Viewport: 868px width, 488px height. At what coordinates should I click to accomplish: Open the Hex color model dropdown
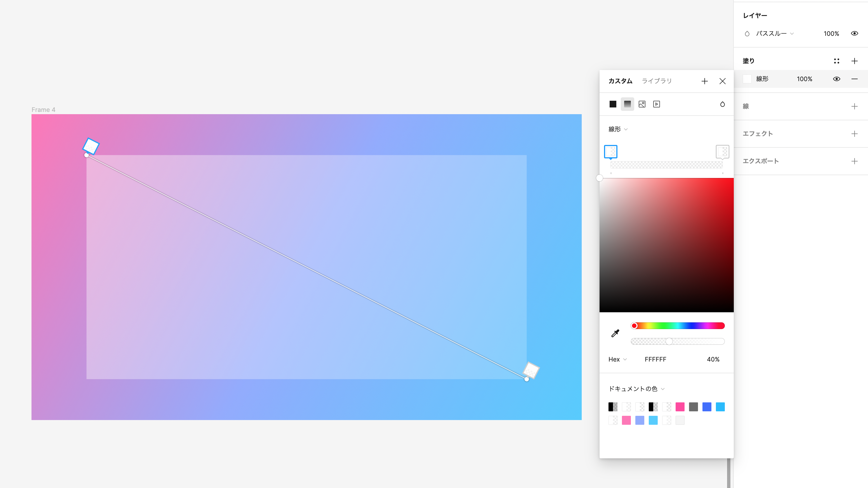(617, 360)
